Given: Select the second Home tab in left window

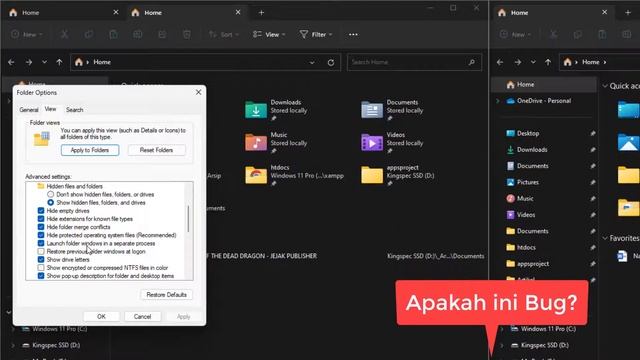Looking at the screenshot, I should pyautogui.click(x=186, y=13).
